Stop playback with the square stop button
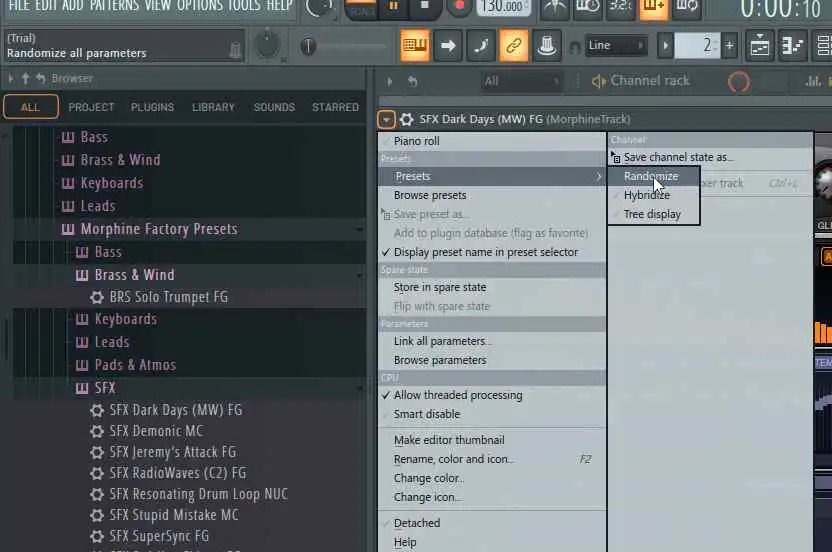Screen dimensions: 832x552 [x=424, y=6]
